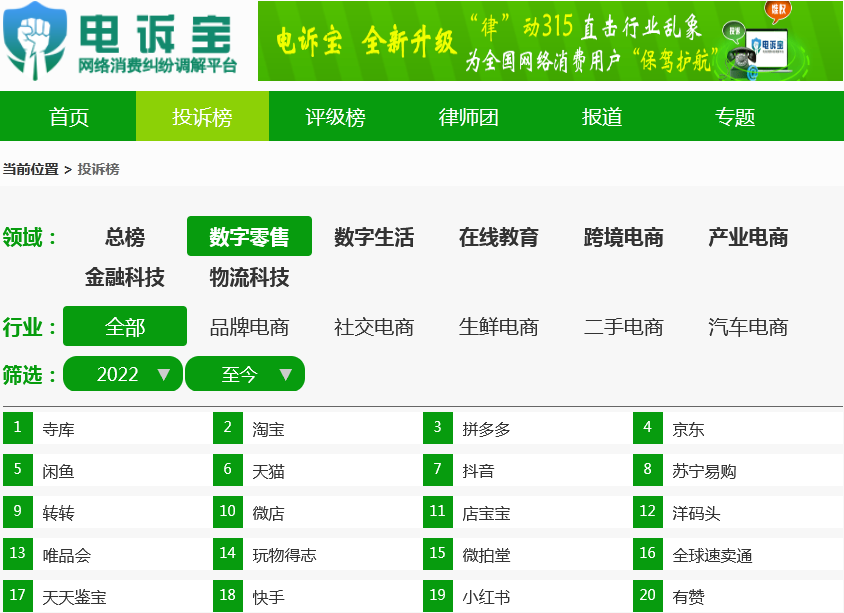Choose 金融科技 domain filter
844x613 pixels.
[x=125, y=277]
